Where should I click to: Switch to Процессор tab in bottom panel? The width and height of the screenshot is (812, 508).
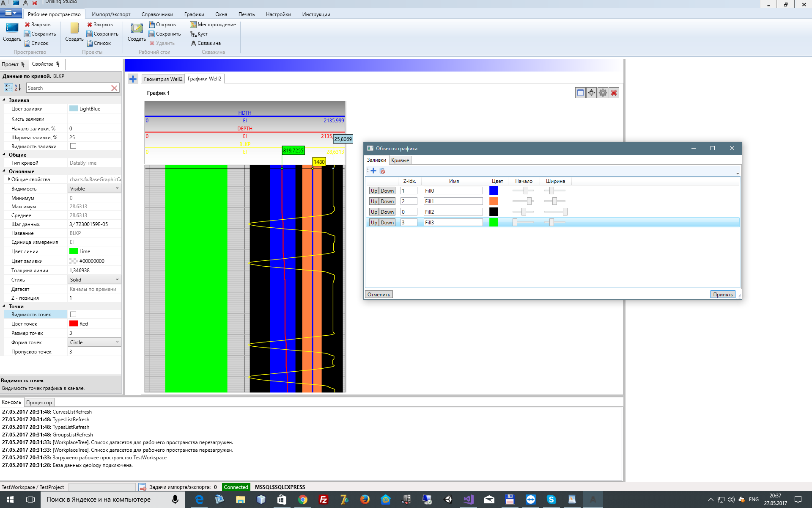[39, 402]
